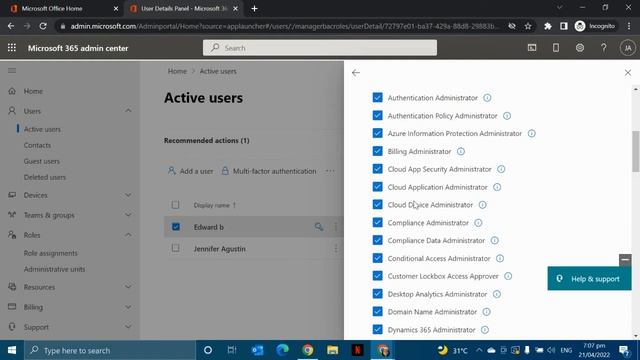Viewport: 640px width, 360px height.
Task: Open the app launcher waffle icon
Action: [12, 48]
